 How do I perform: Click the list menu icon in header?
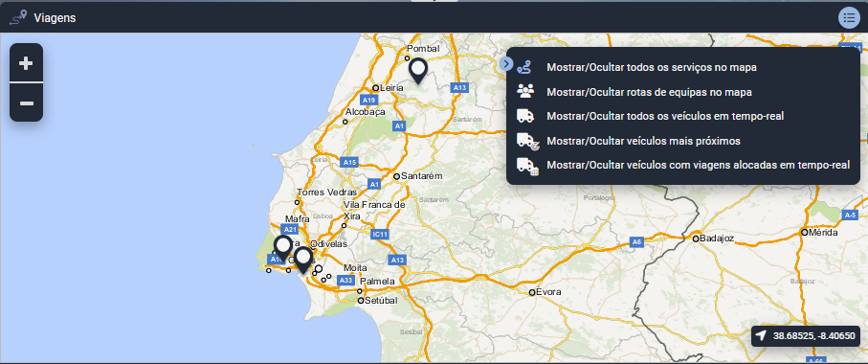click(849, 18)
